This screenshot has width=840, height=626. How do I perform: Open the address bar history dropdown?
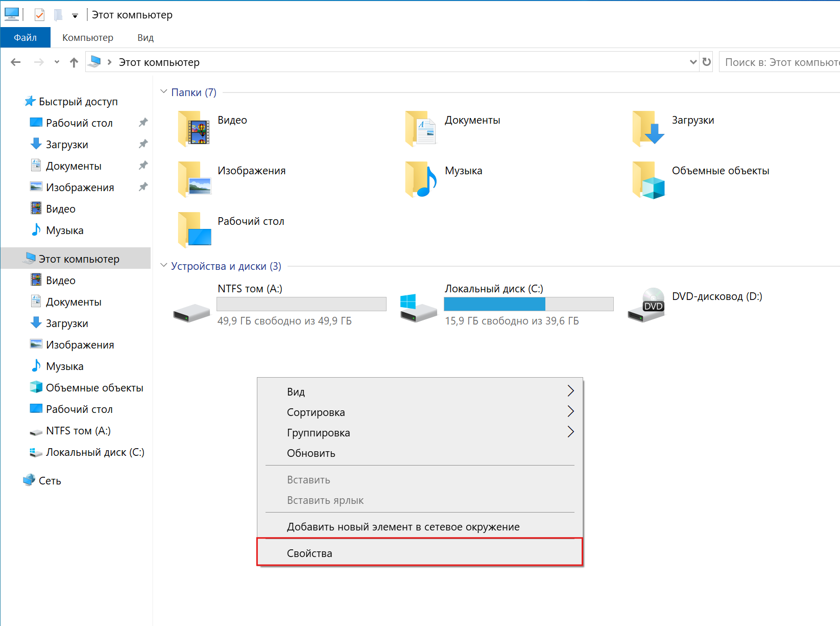[693, 62]
